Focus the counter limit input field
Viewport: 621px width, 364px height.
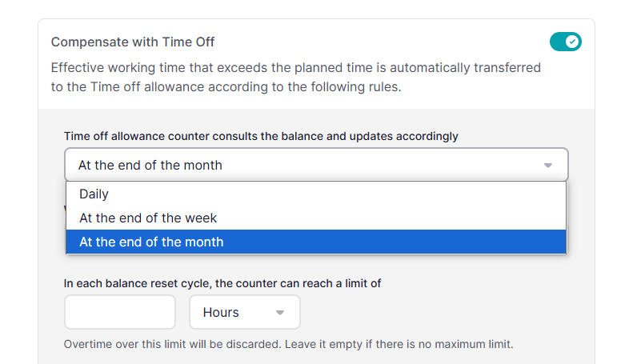(120, 312)
